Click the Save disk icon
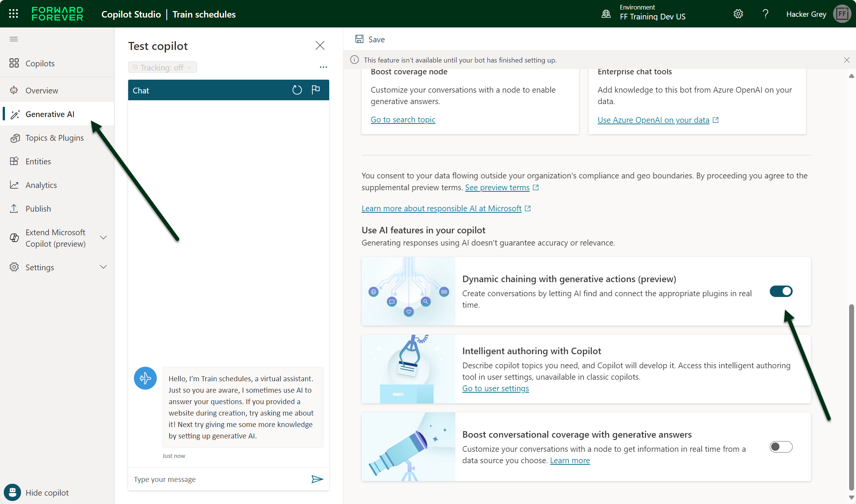This screenshot has width=856, height=504. (x=359, y=39)
